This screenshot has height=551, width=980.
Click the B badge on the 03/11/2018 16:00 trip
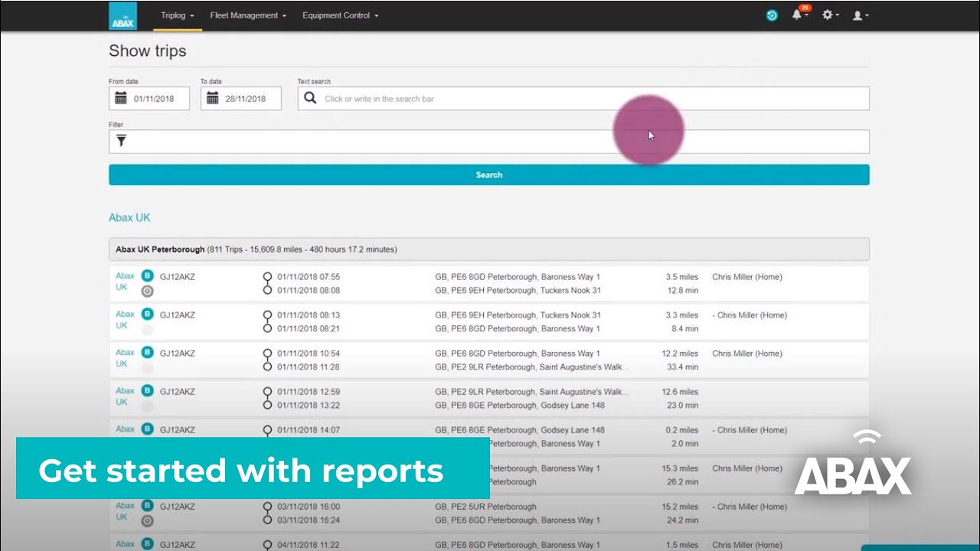[x=148, y=506]
